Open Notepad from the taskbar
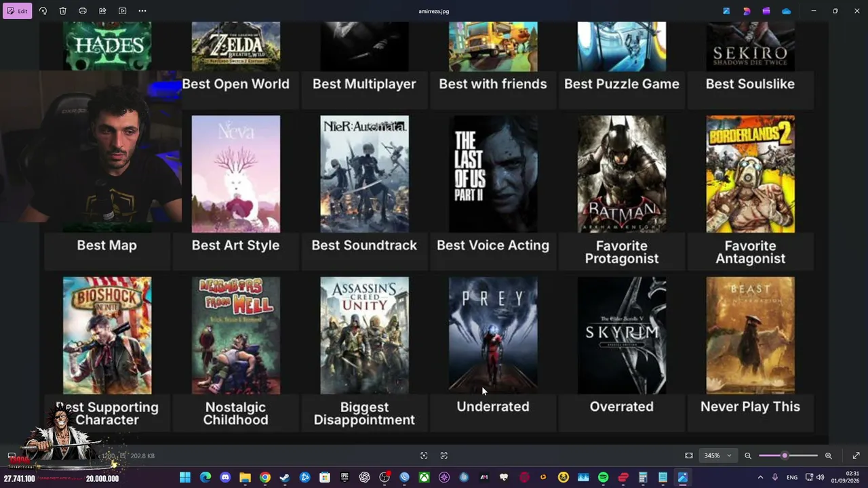 pyautogui.click(x=663, y=477)
